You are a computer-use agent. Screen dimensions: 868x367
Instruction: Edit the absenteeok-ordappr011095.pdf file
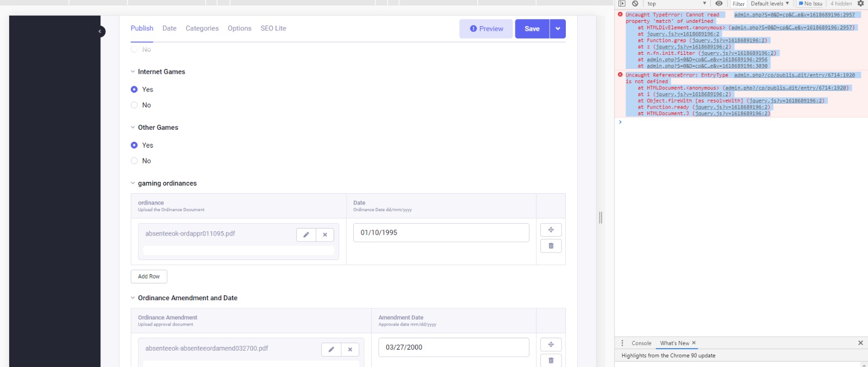(x=306, y=235)
